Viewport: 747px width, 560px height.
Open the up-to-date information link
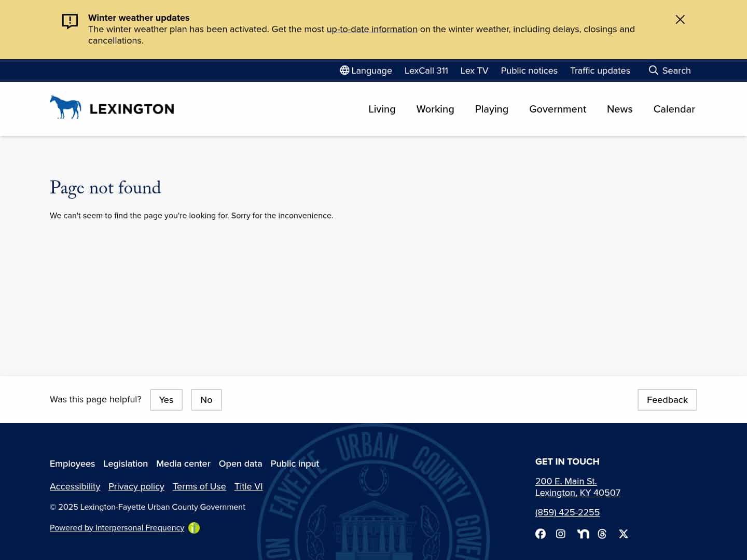pyautogui.click(x=372, y=29)
